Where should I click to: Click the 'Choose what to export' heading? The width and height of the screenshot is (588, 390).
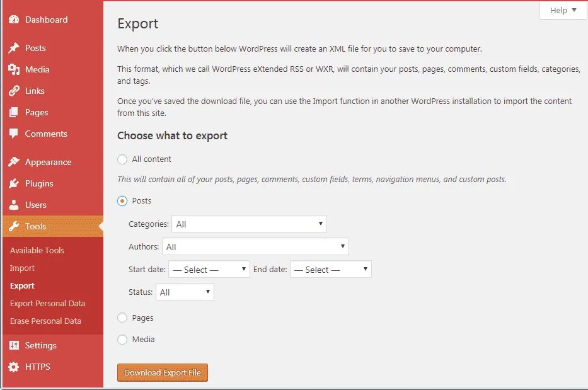tap(172, 135)
